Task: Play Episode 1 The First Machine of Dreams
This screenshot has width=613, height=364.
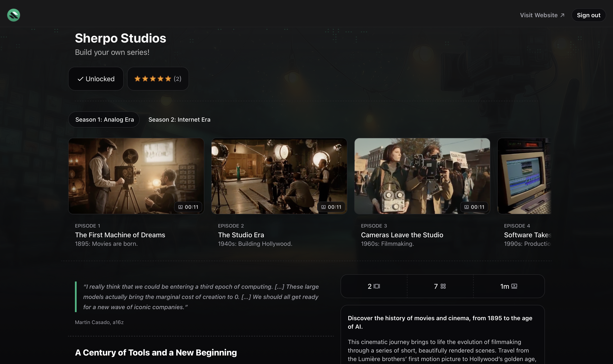Action: pos(136,176)
